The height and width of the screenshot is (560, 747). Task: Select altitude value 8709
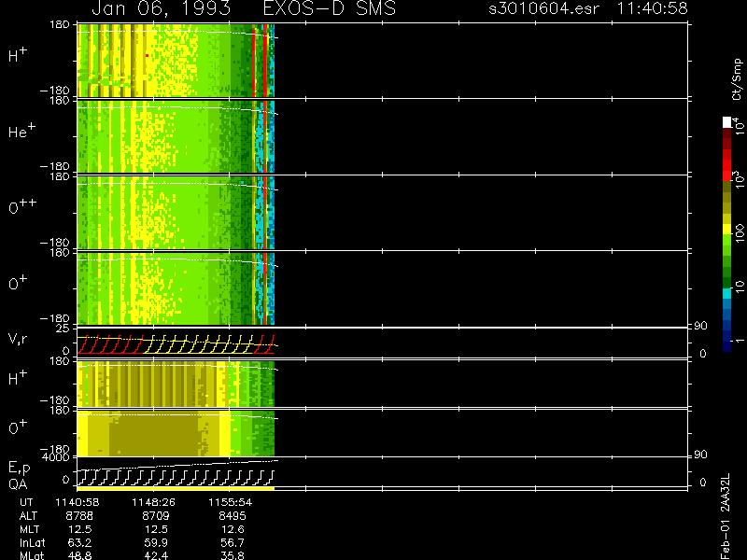point(156,516)
